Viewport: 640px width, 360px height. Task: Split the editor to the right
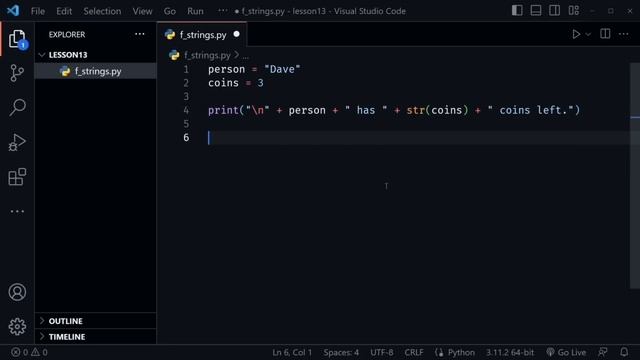(605, 34)
